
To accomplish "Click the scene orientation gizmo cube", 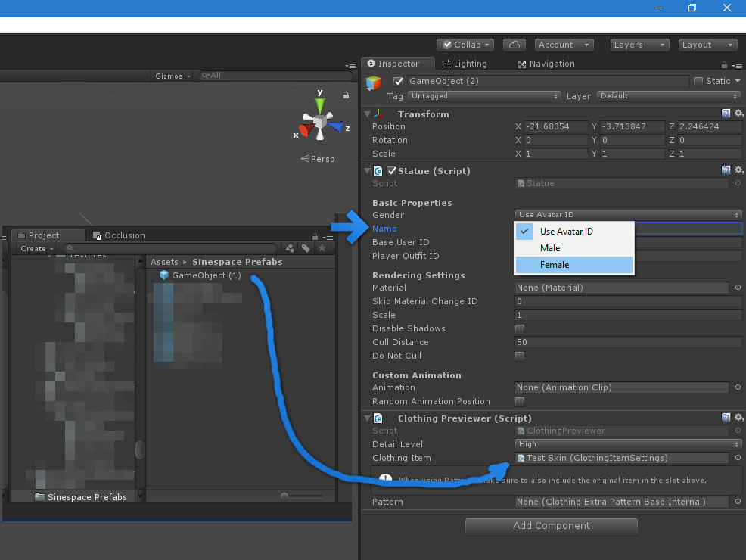I will click(x=320, y=122).
